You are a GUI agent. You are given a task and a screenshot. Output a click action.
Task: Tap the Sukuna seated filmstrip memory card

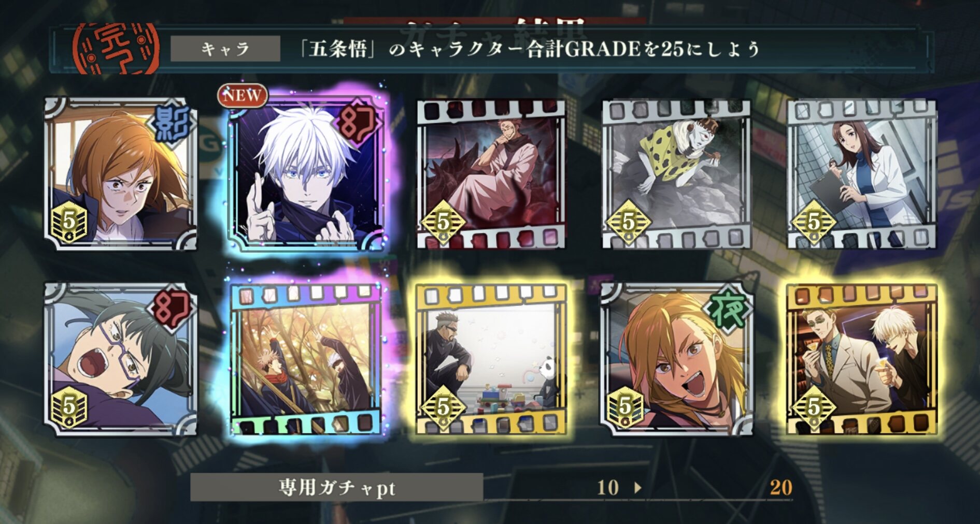(x=491, y=174)
